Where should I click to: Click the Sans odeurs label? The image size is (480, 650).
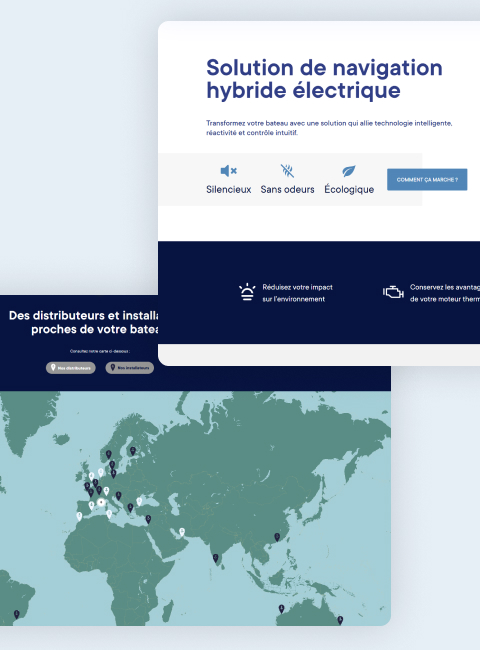click(287, 189)
